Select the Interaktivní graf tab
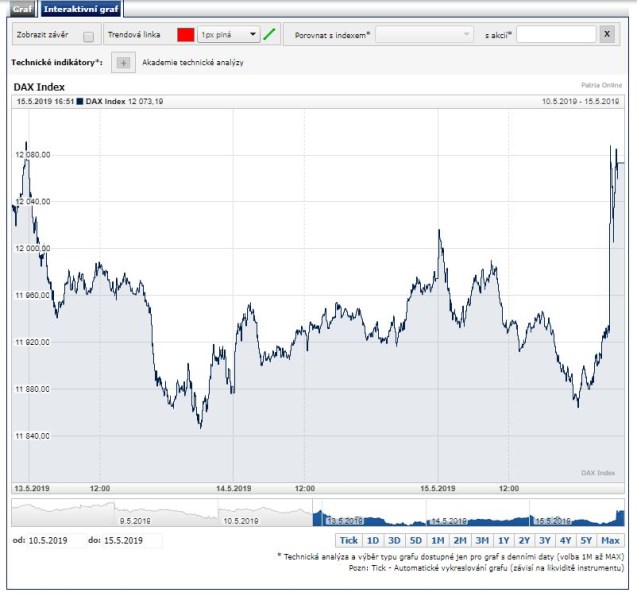The height and width of the screenshot is (600, 637). 81,8
